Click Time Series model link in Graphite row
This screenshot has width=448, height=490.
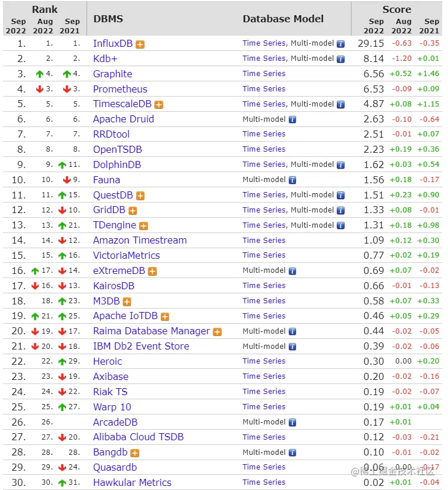pyautogui.click(x=264, y=74)
